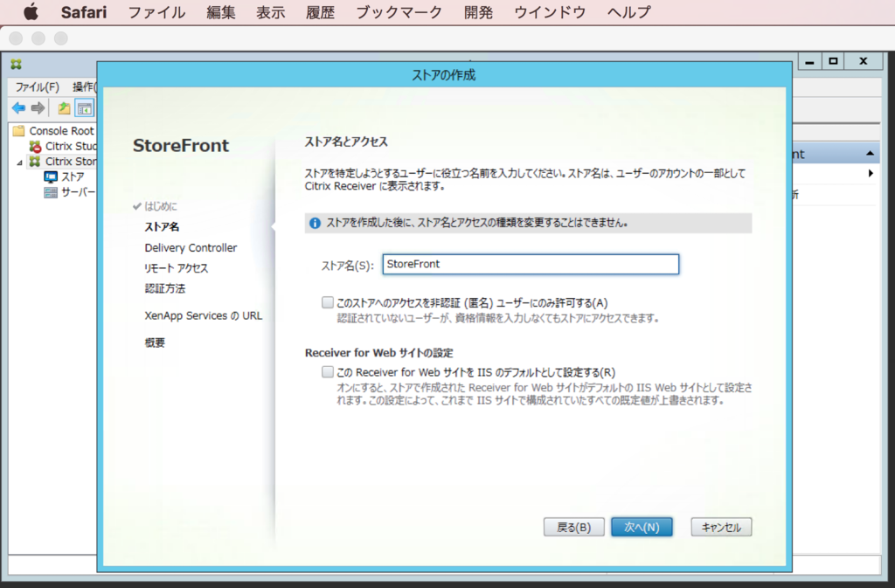Click the Citrix console window icon

pyautogui.click(x=16, y=65)
